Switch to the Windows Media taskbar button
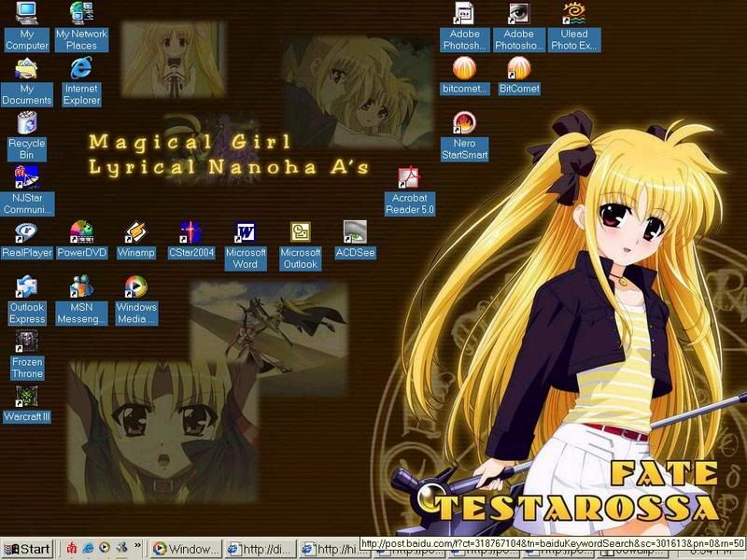This screenshot has width=747, height=560. click(187, 549)
